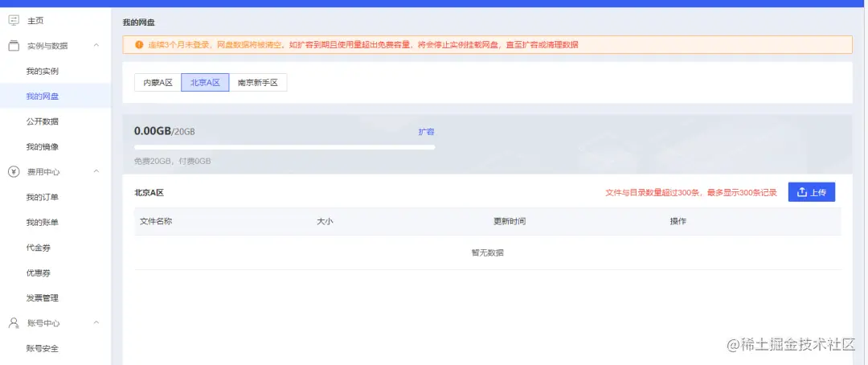Click the 大小 column header

pyautogui.click(x=325, y=222)
